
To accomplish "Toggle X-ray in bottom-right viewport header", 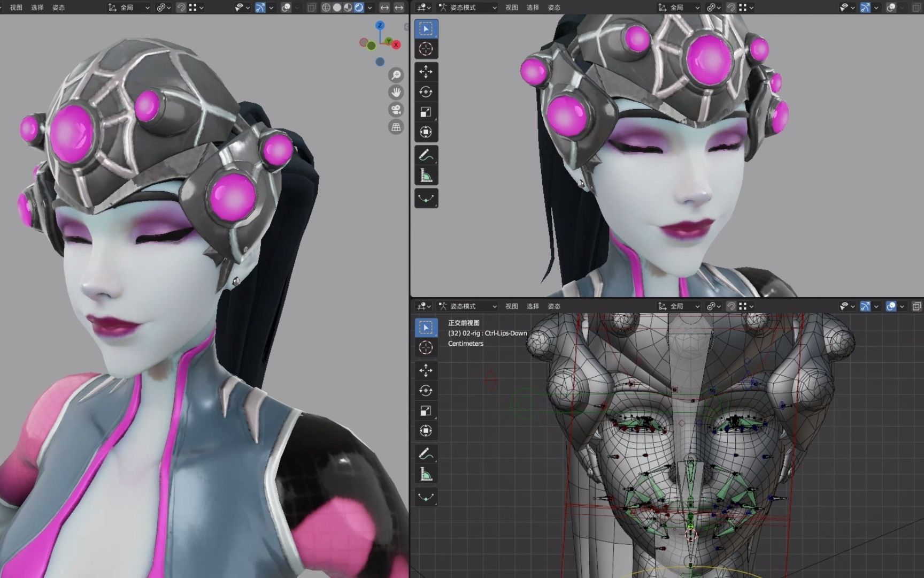I will [917, 306].
